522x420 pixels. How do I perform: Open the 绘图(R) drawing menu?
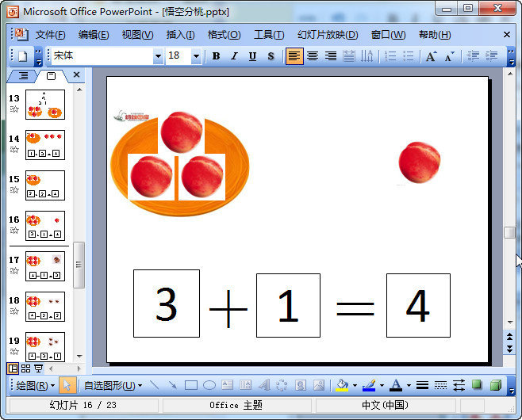pyautogui.click(x=35, y=385)
